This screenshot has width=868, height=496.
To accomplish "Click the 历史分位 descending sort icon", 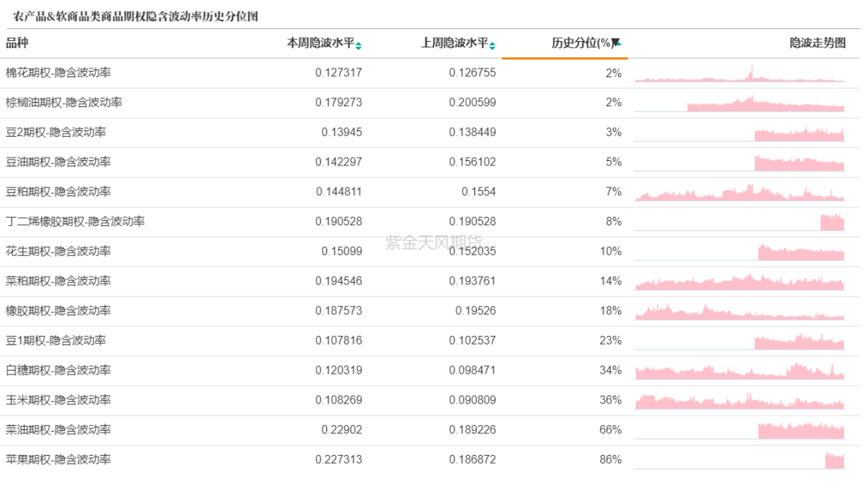I will (x=616, y=43).
